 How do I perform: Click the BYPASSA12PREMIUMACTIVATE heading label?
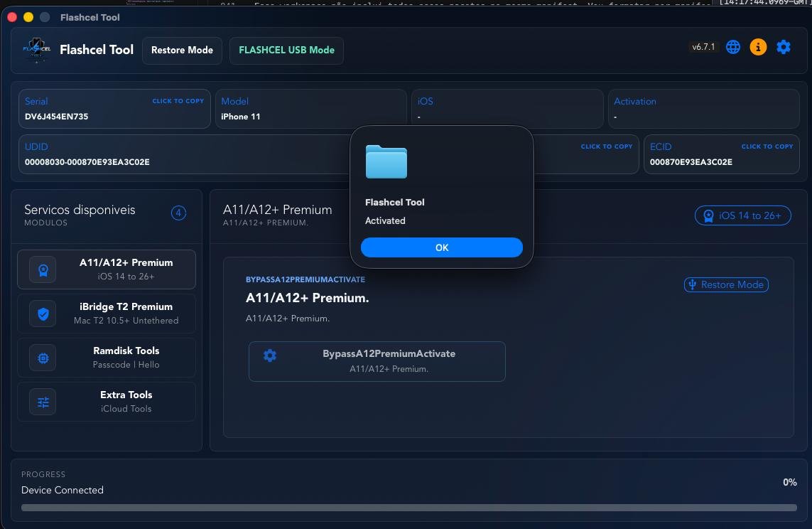[305, 279]
